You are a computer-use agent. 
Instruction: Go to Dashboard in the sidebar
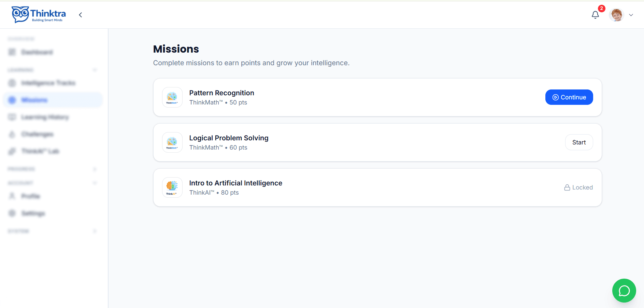pos(37,52)
